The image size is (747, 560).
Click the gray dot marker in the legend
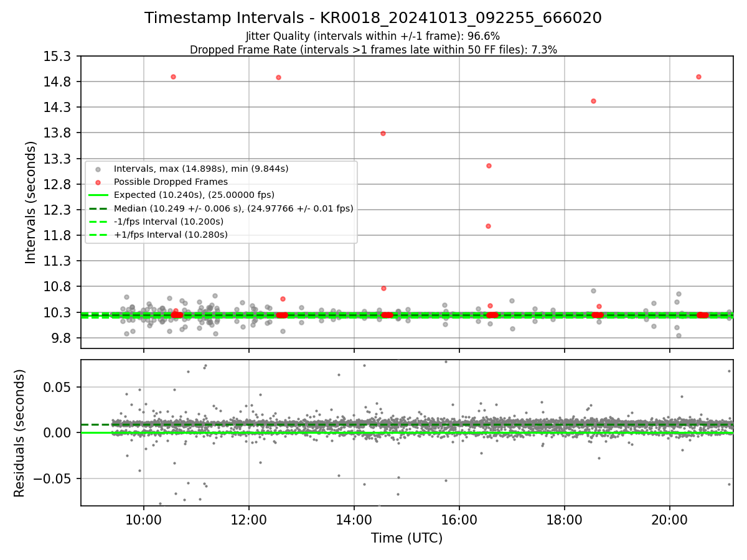[x=98, y=169]
